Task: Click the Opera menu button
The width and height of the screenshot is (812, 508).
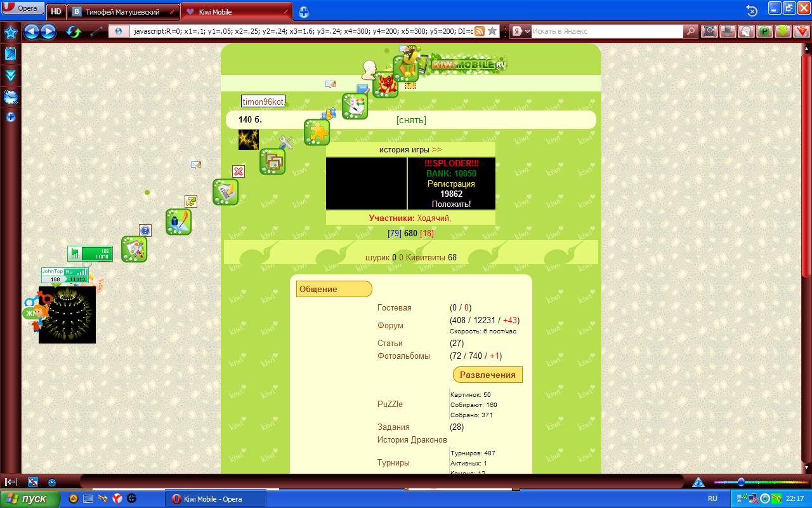Action: tap(23, 10)
